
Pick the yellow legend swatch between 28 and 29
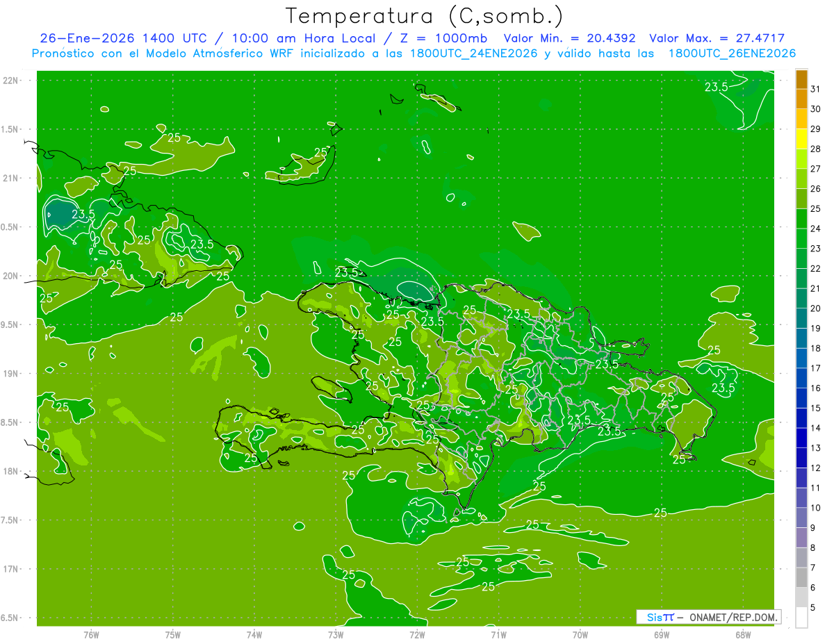point(801,138)
